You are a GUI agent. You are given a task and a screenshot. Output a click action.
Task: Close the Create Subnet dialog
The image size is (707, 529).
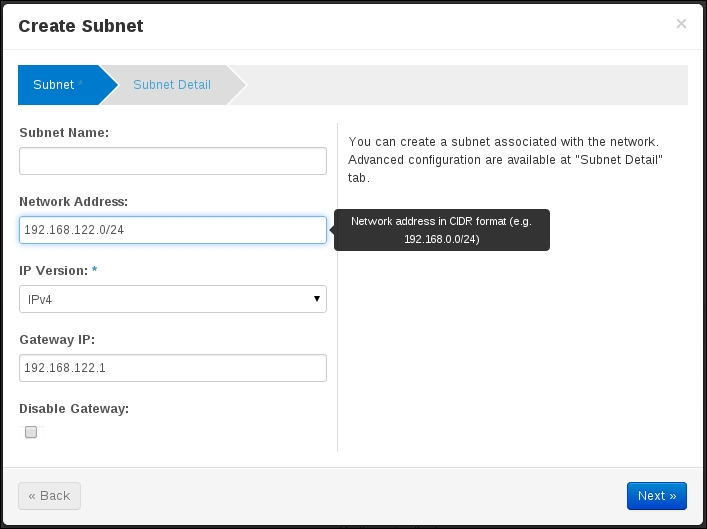coord(681,23)
